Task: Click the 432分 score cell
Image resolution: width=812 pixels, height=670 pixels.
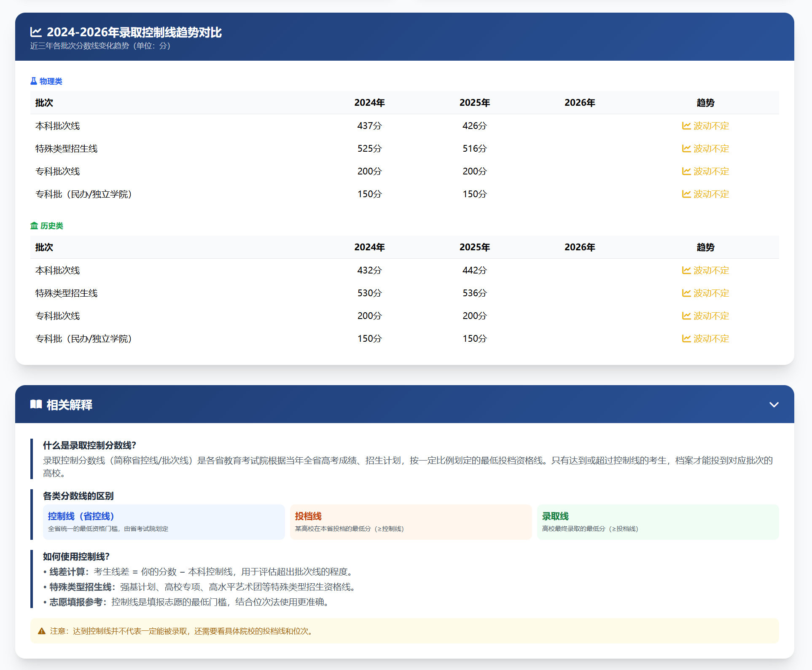Action: click(x=369, y=270)
